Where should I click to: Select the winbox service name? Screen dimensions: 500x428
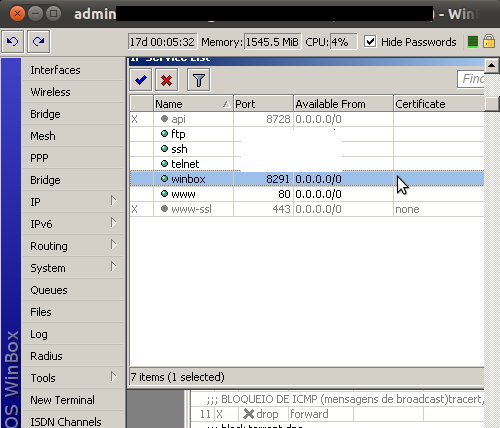(188, 179)
